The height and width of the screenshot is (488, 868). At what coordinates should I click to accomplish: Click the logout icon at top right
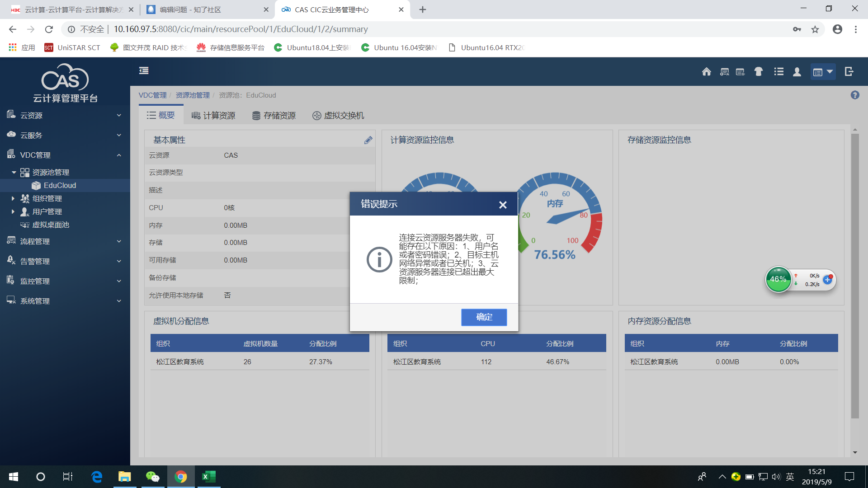coord(849,71)
